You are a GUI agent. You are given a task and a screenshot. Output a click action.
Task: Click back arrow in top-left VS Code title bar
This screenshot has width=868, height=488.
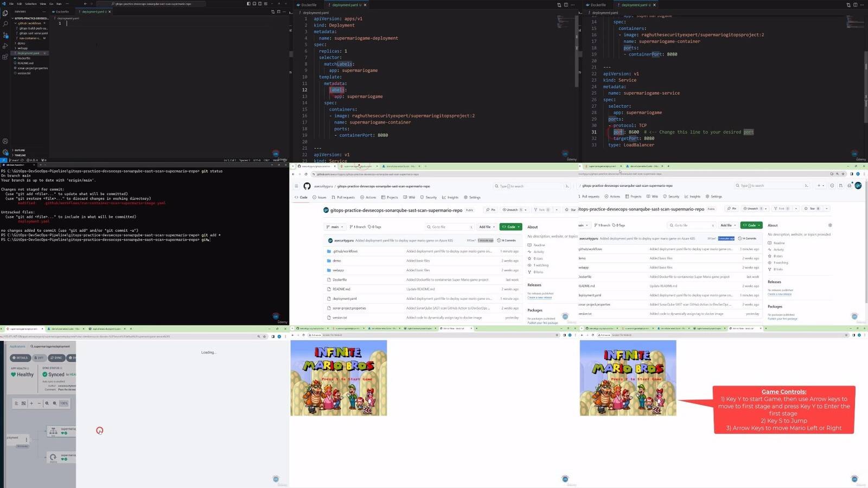pyautogui.click(x=85, y=4)
